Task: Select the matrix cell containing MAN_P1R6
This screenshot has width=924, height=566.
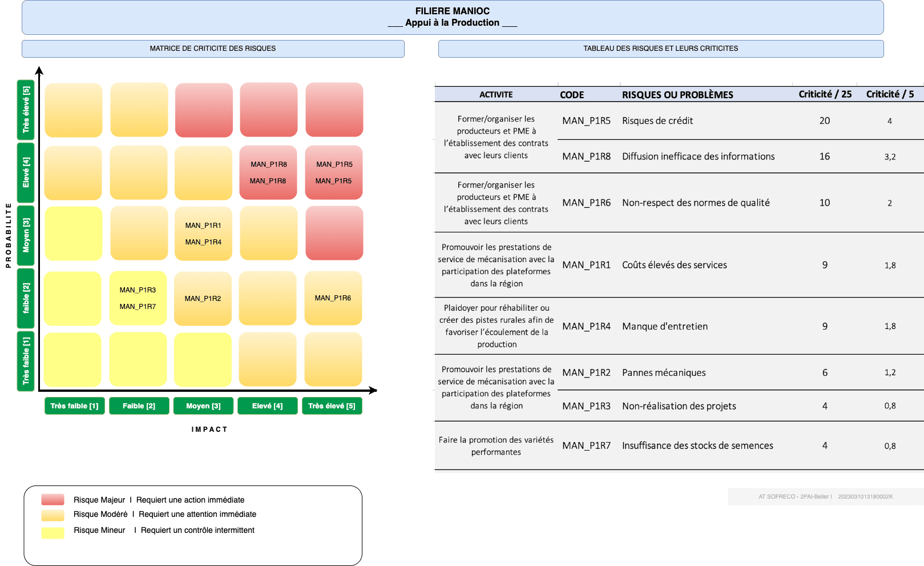Action: [x=333, y=298]
